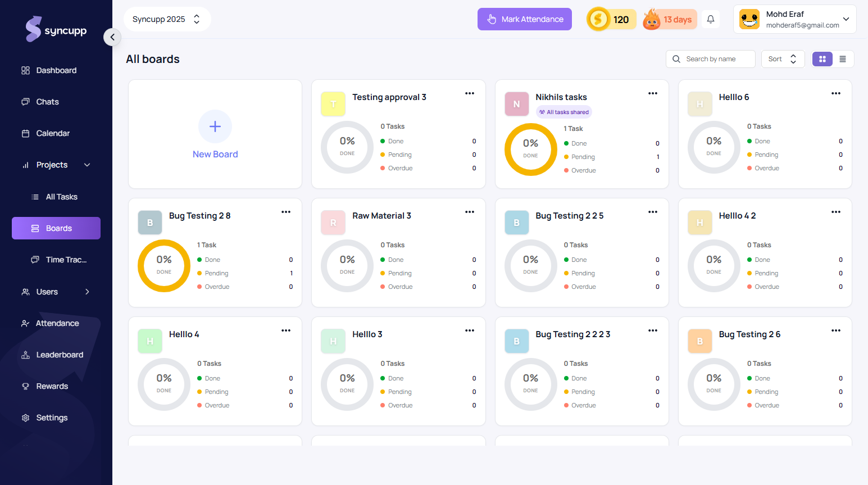Click the plus icon to add board
The width and height of the screenshot is (868, 485).
tap(215, 126)
